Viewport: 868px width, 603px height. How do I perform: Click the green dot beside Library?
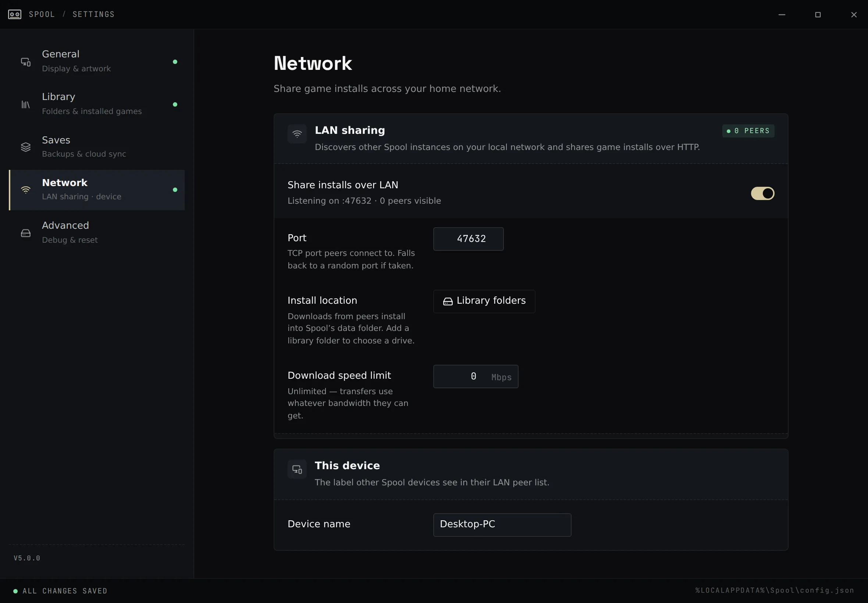coord(175,105)
